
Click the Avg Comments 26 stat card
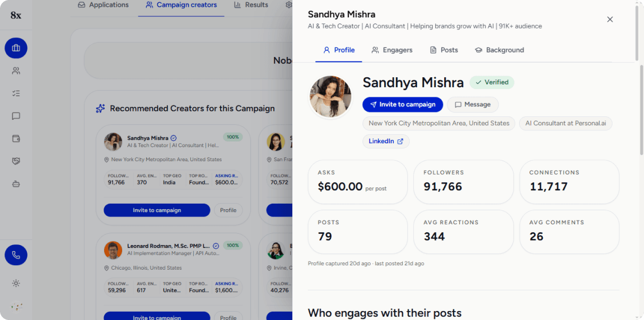(x=570, y=232)
